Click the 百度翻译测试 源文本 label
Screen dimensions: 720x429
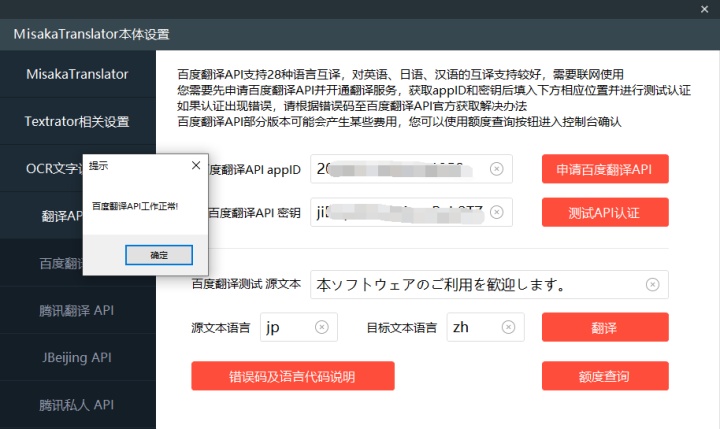pos(246,284)
